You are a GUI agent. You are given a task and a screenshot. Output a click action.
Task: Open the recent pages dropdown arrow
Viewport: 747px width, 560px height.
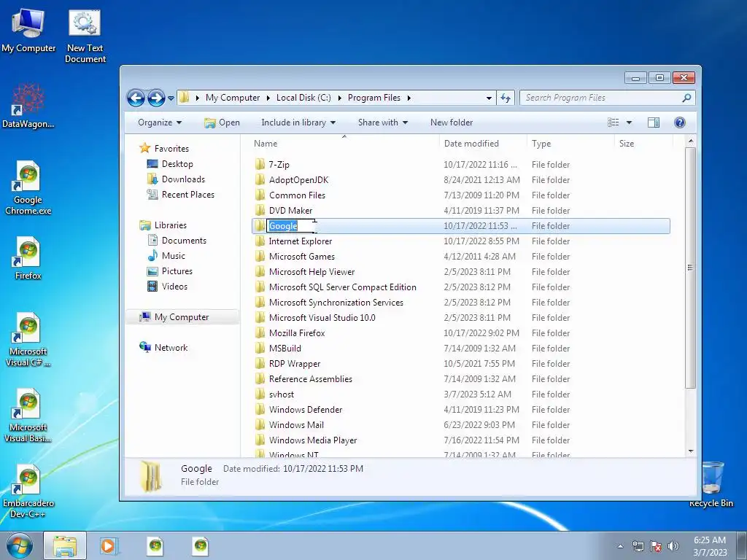[171, 98]
